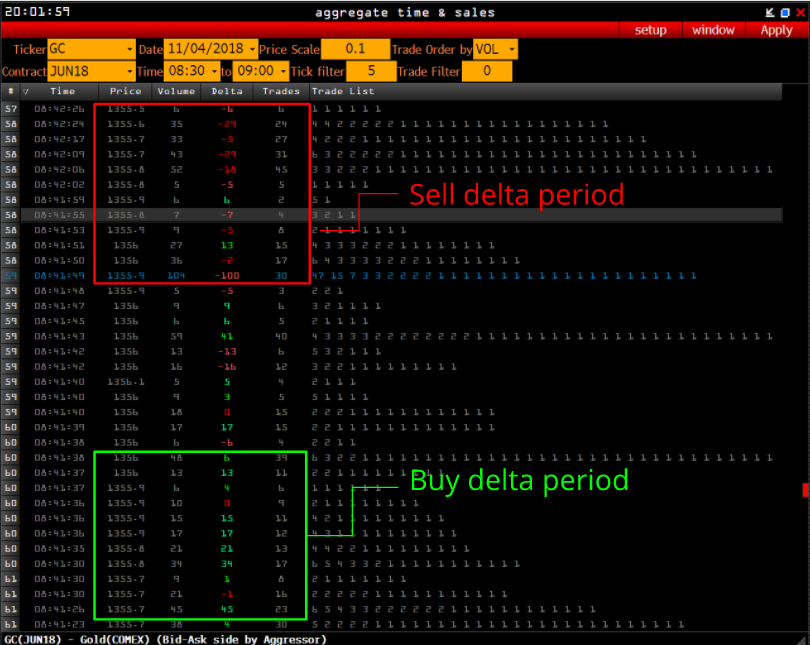
Task: Sort by the Time column header
Action: tap(62, 91)
